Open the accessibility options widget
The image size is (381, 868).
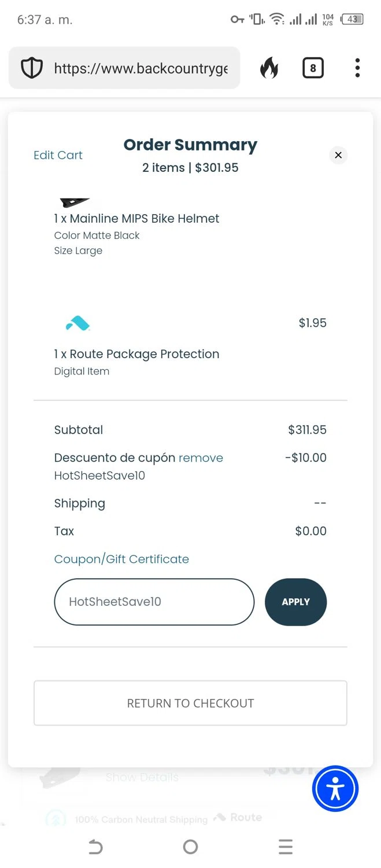(335, 789)
